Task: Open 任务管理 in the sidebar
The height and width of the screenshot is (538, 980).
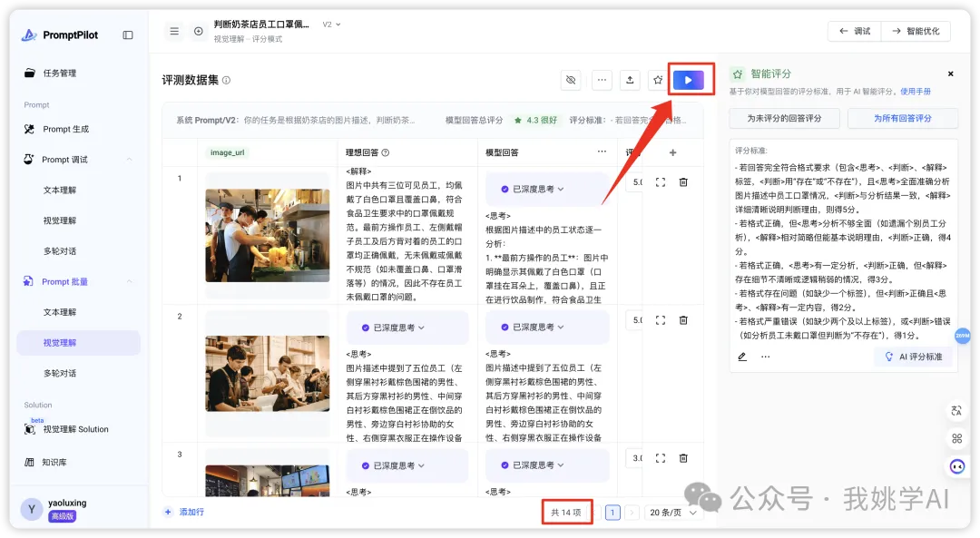Action: (60, 73)
